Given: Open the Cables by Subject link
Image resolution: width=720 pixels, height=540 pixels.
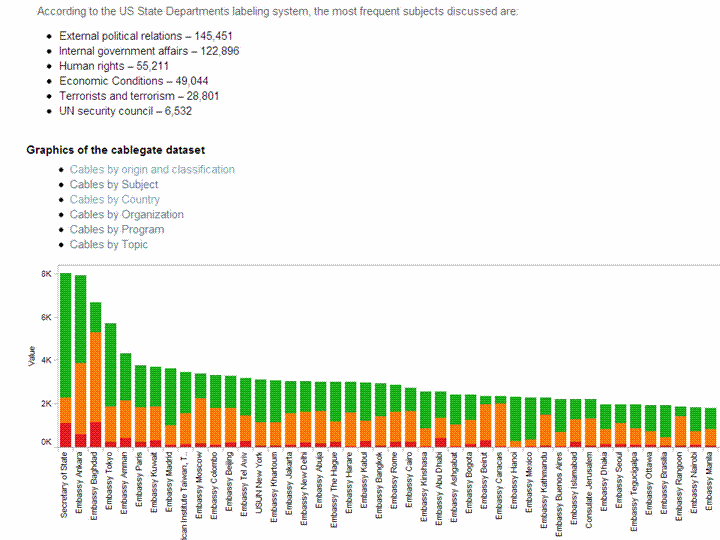Looking at the screenshot, I should (x=114, y=185).
